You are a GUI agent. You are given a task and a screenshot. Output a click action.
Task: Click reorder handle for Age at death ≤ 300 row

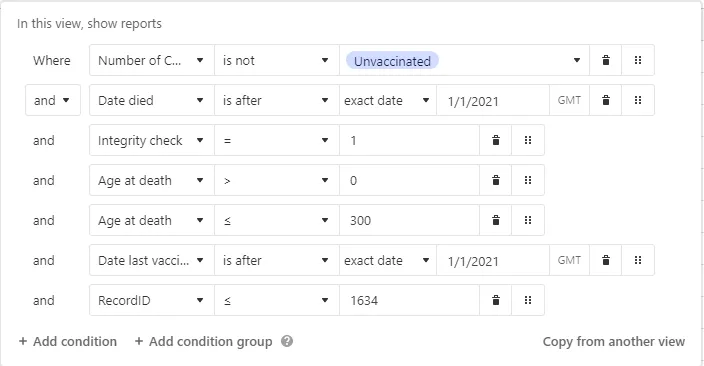click(x=528, y=220)
